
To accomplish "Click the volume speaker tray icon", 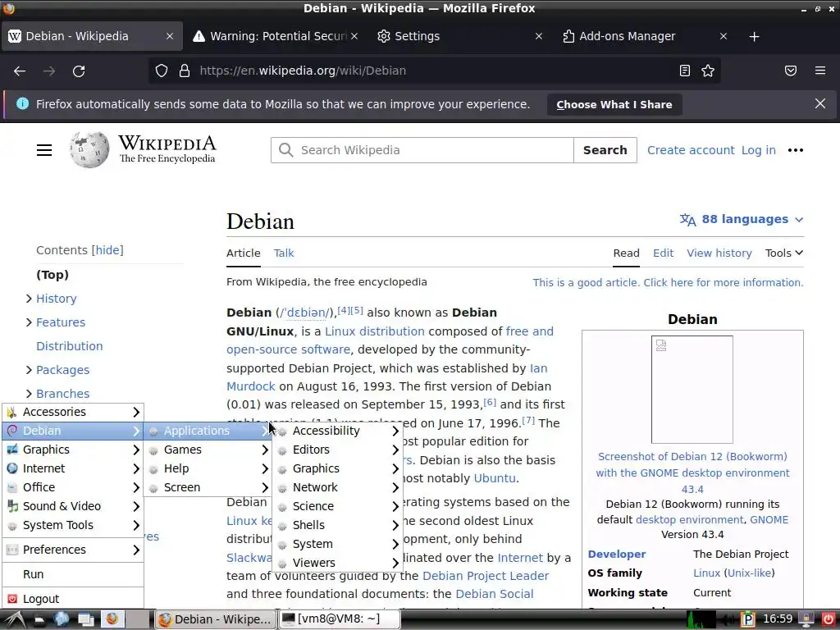I will 727,620.
